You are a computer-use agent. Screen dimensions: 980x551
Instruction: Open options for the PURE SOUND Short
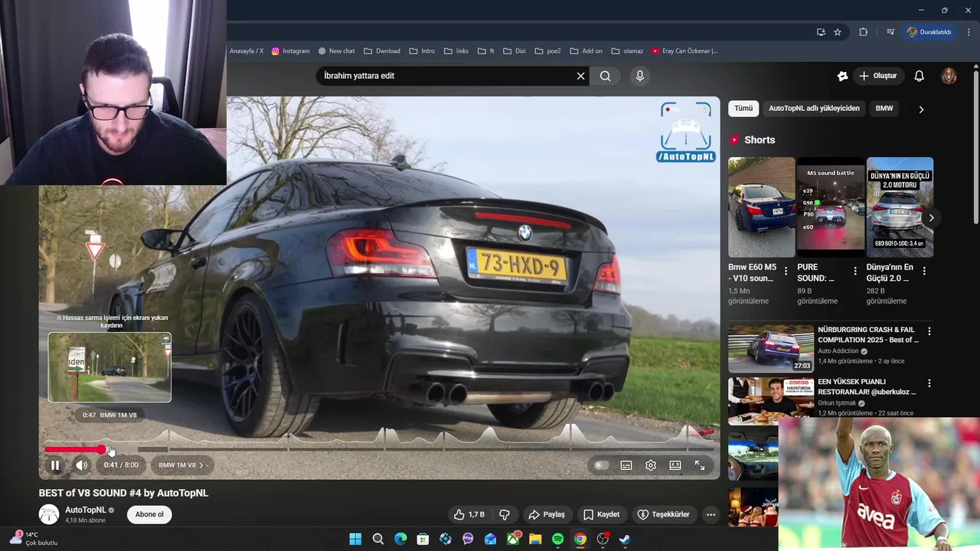(855, 272)
